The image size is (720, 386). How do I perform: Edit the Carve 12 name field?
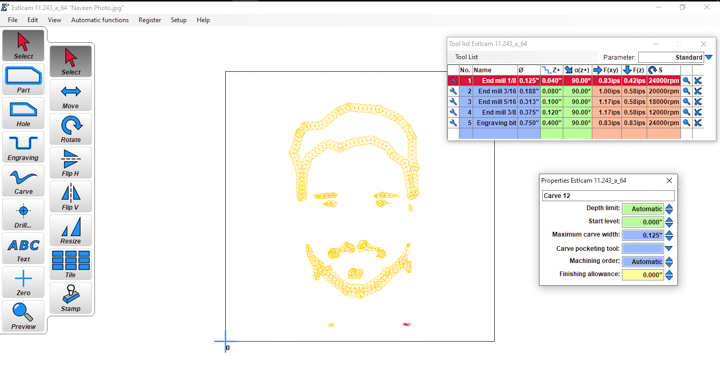point(608,196)
